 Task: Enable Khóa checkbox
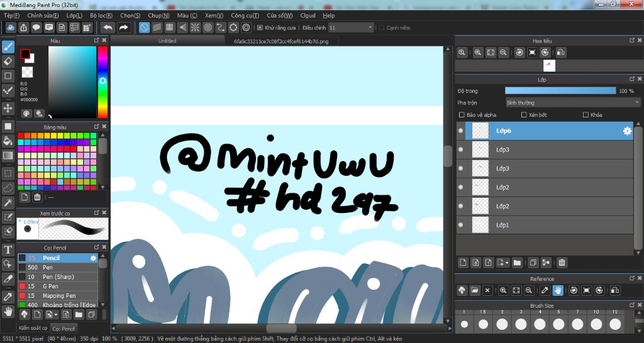(586, 115)
